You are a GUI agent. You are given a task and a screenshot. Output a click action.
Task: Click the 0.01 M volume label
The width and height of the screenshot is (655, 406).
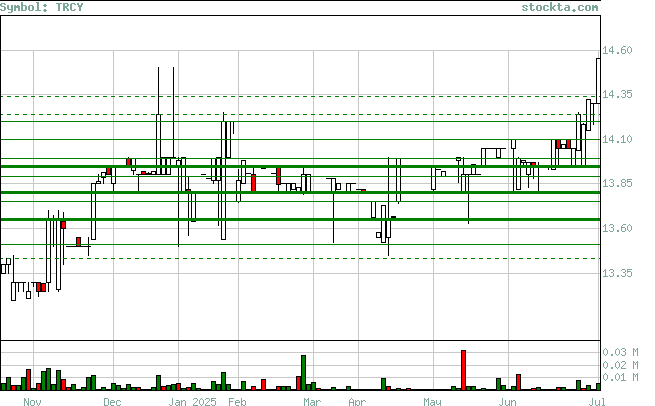(x=620, y=378)
